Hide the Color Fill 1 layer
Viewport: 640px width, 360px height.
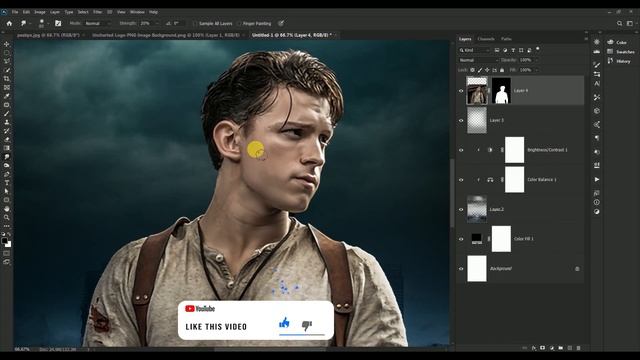[x=461, y=239]
